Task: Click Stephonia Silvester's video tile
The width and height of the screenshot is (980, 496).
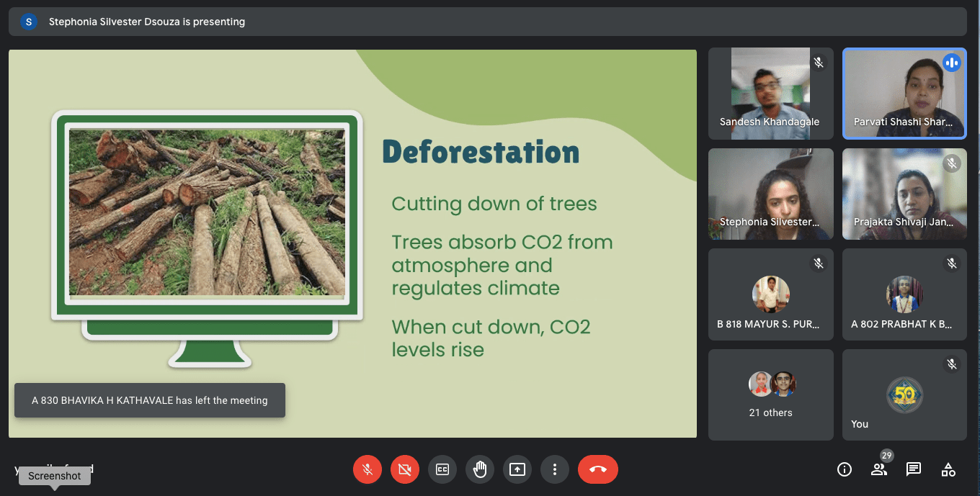Action: pos(771,194)
